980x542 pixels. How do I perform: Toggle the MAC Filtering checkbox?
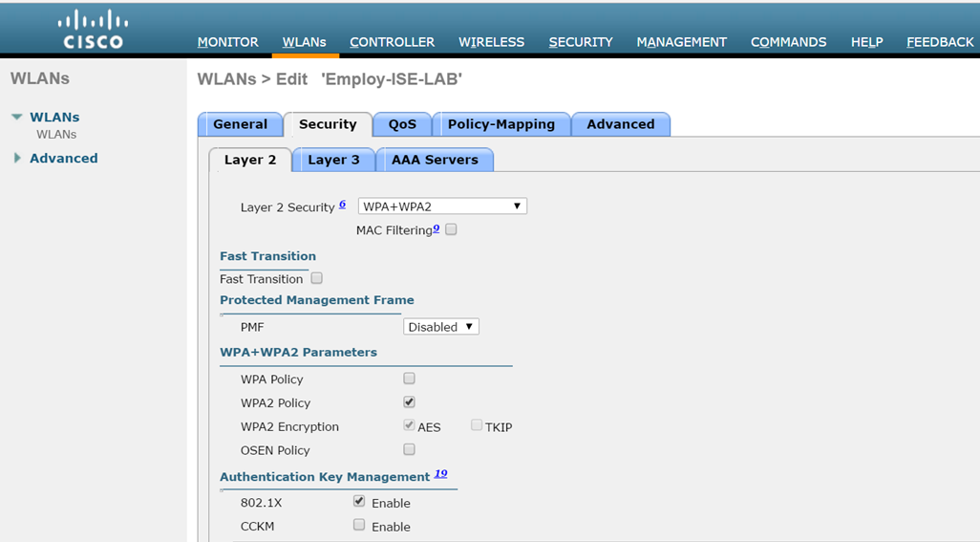point(451,229)
